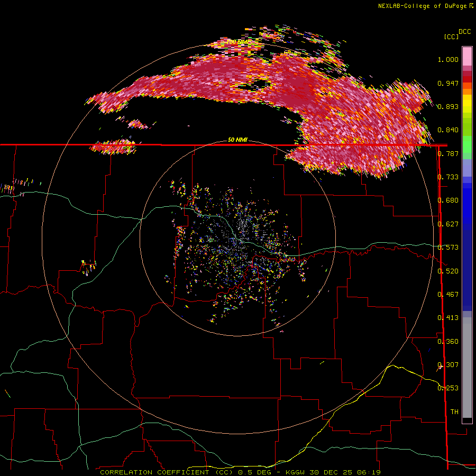Click the 0.947 color scale value
The image size is (476, 476).
click(448, 83)
